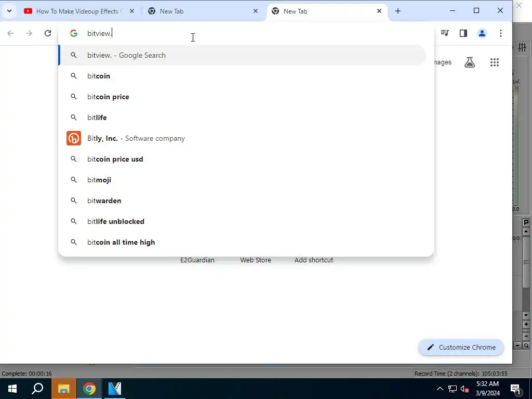Open the Web Store shortcut
Viewport: 532px width, 399px height.
pos(256,260)
